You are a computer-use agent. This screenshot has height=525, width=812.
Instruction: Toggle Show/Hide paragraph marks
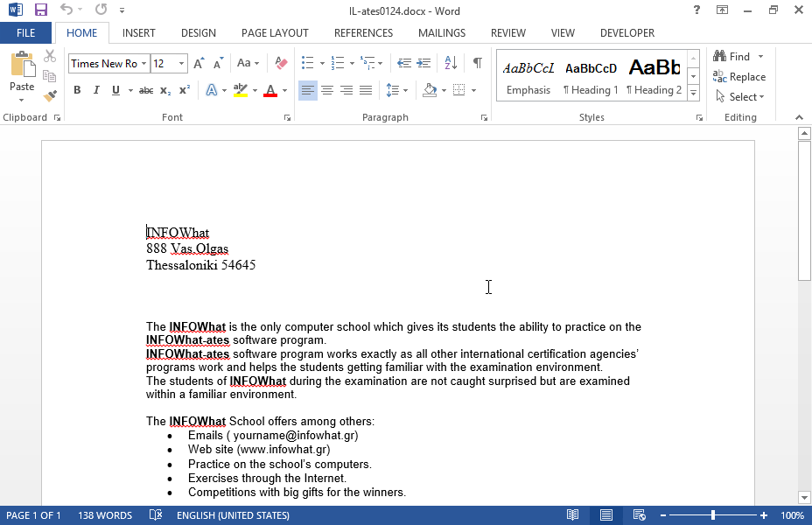(478, 63)
